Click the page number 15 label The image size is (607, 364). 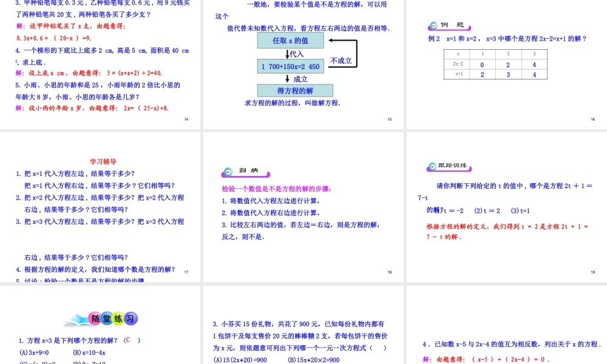[x=389, y=119]
